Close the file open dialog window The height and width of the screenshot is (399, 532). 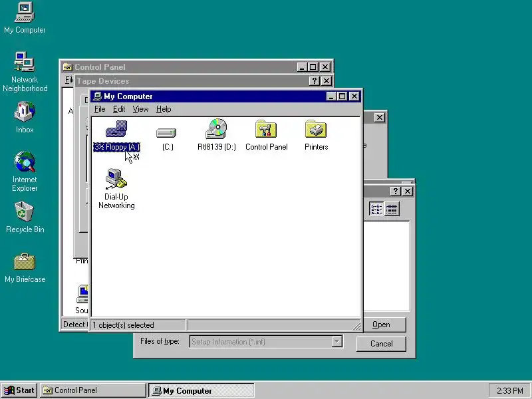[408, 192]
